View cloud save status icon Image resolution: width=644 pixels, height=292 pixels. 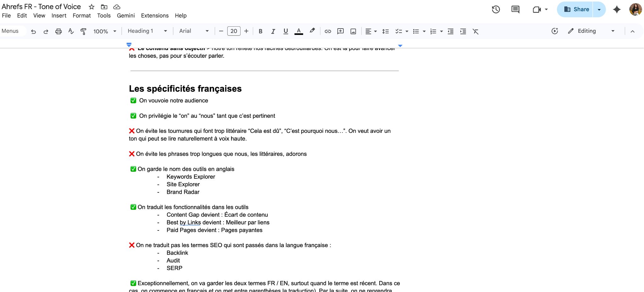[117, 7]
